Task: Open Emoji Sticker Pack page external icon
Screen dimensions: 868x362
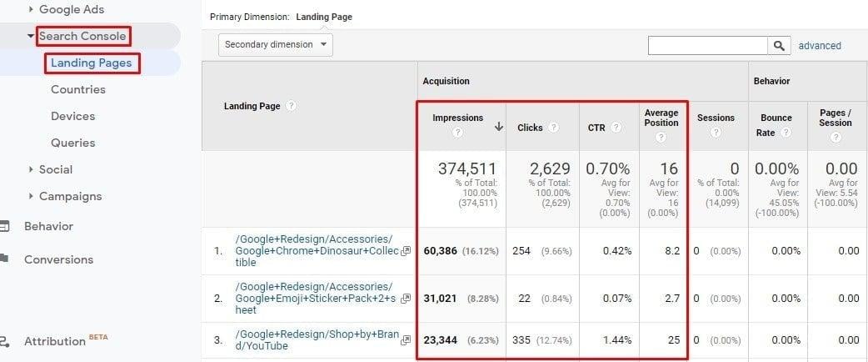Action: click(x=407, y=299)
